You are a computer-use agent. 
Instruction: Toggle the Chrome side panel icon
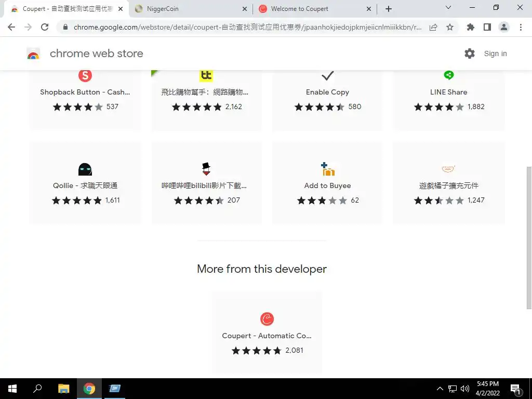487,27
